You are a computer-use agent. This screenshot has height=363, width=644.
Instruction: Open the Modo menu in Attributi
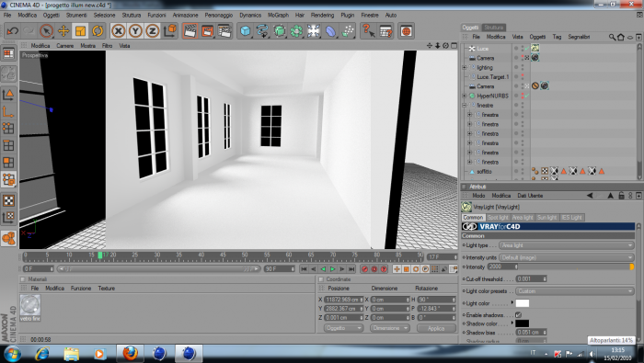tap(478, 196)
